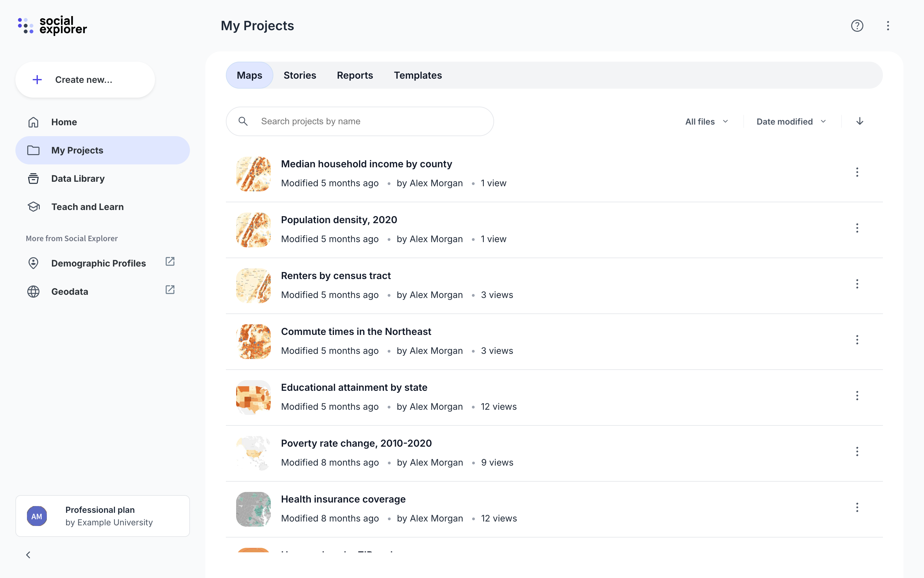
Task: Open the Commute times in the Northeast title
Action: pyautogui.click(x=356, y=331)
